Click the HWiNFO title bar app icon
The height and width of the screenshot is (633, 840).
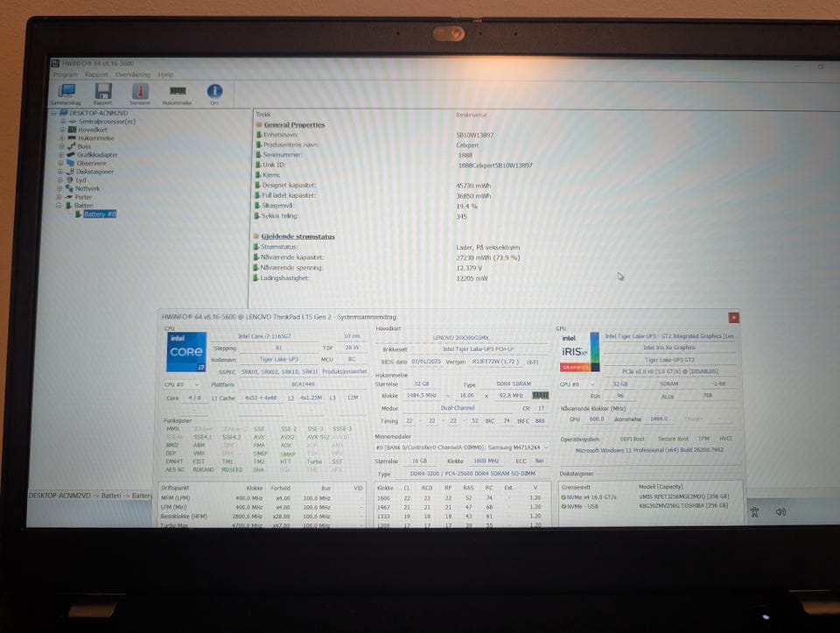[55, 63]
